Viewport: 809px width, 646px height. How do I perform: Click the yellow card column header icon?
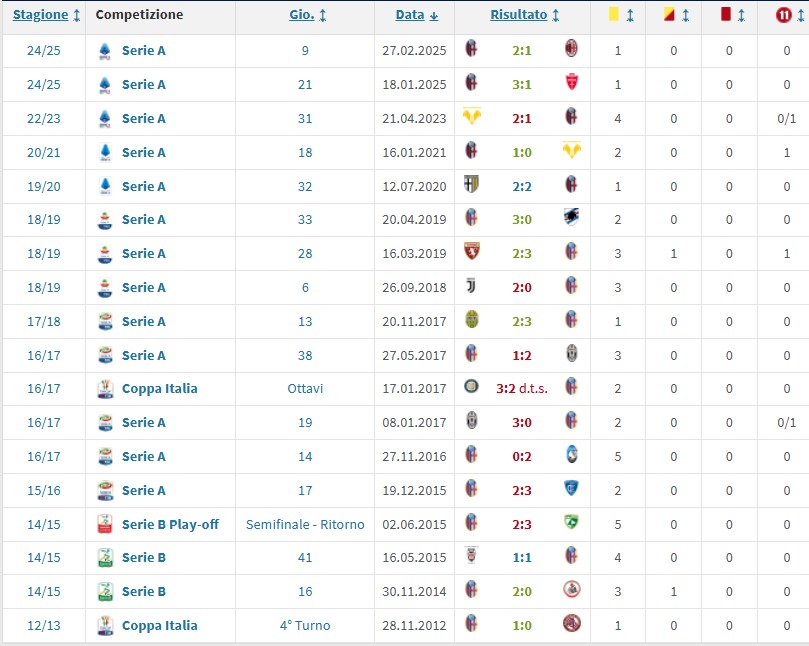click(612, 15)
